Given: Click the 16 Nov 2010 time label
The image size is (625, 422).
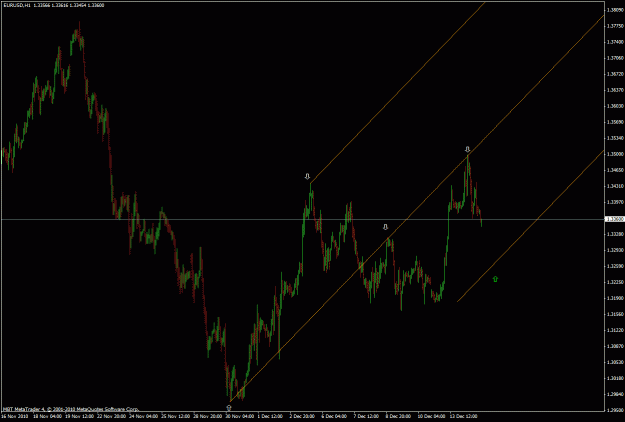Looking at the screenshot, I should [x=14, y=416].
